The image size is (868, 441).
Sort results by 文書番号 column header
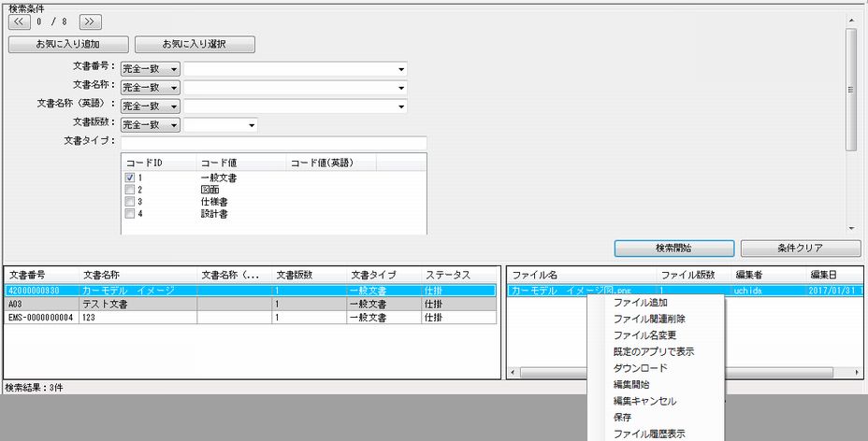(x=41, y=276)
